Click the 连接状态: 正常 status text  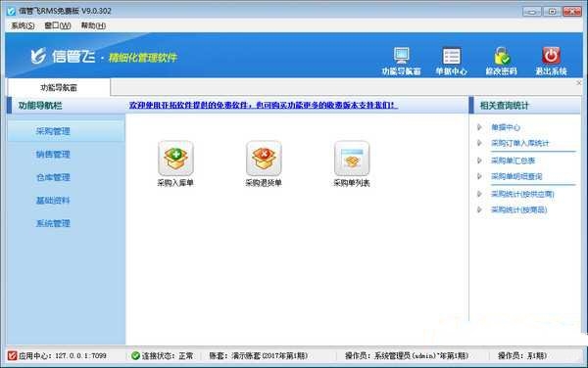tap(168, 355)
